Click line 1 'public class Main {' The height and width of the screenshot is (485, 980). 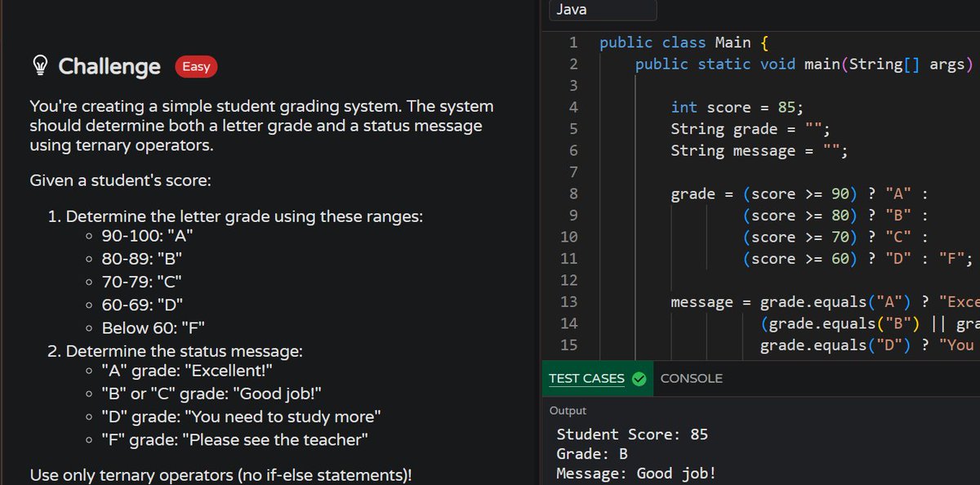(x=684, y=42)
